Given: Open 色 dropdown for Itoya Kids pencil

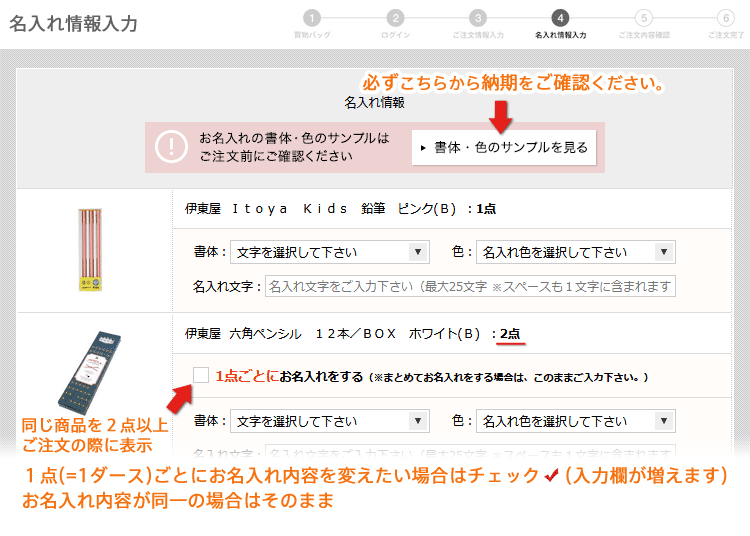Looking at the screenshot, I should pyautogui.click(x=575, y=252).
